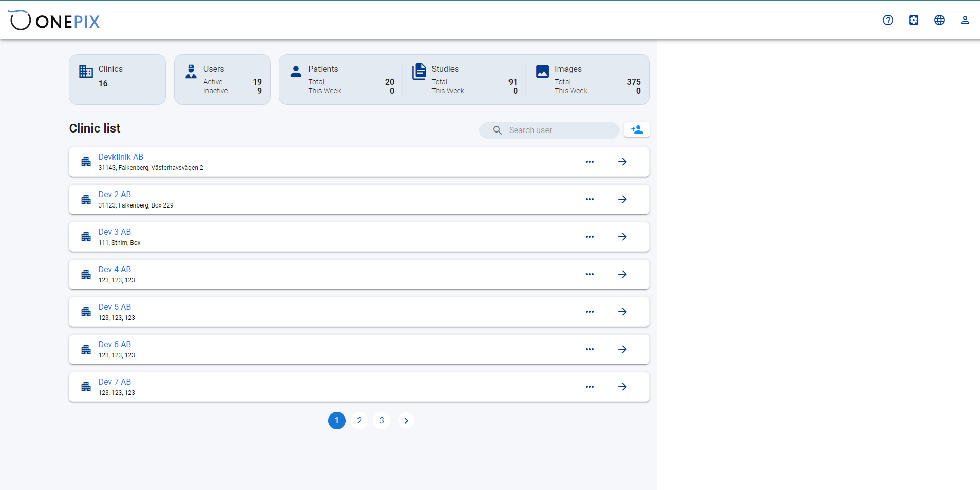Screen dimensions: 980x490
Task: Click the Users stat icon
Action: click(191, 71)
